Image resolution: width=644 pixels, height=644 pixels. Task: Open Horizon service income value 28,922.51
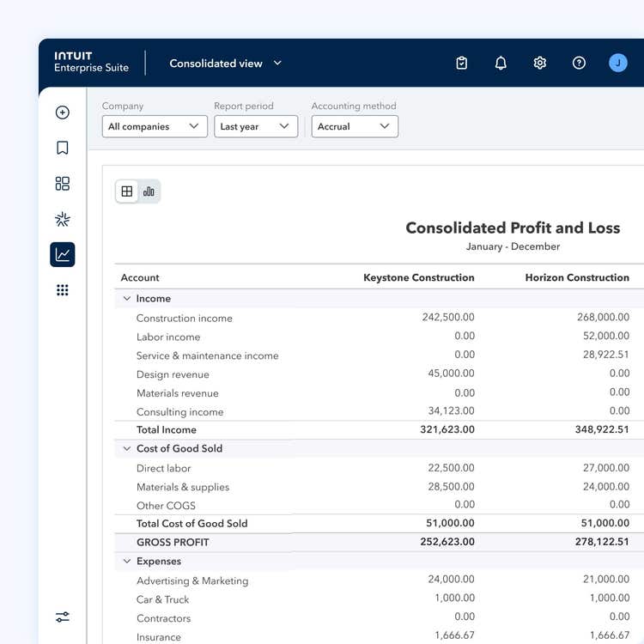606,355
